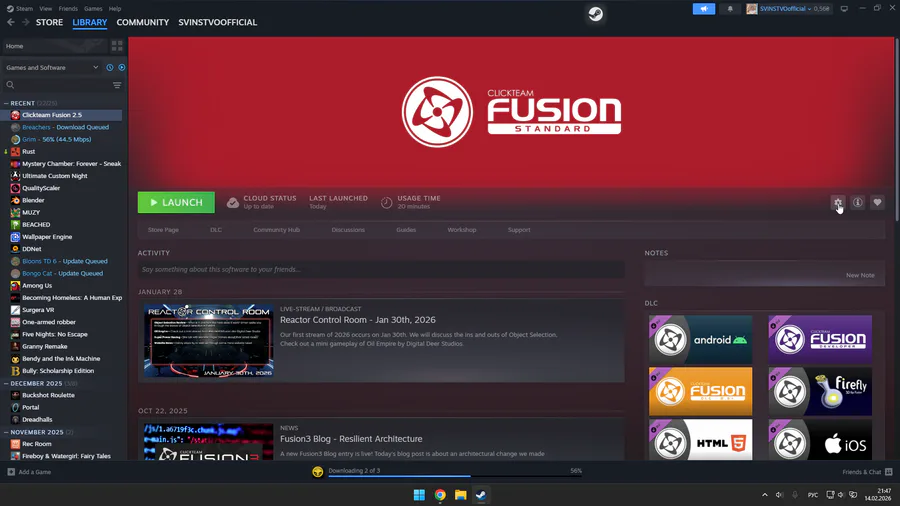Open the Community Hub link
This screenshot has height=506, width=900.
(x=276, y=229)
